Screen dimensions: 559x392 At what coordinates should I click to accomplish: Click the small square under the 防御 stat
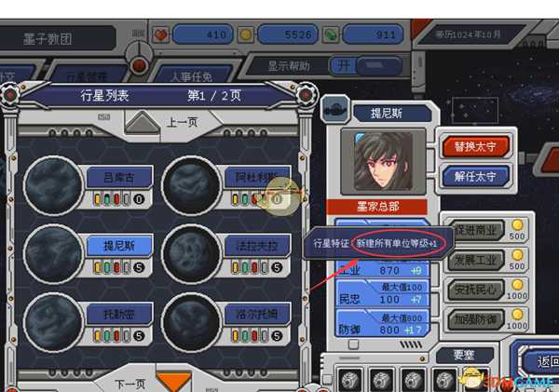[353, 345]
